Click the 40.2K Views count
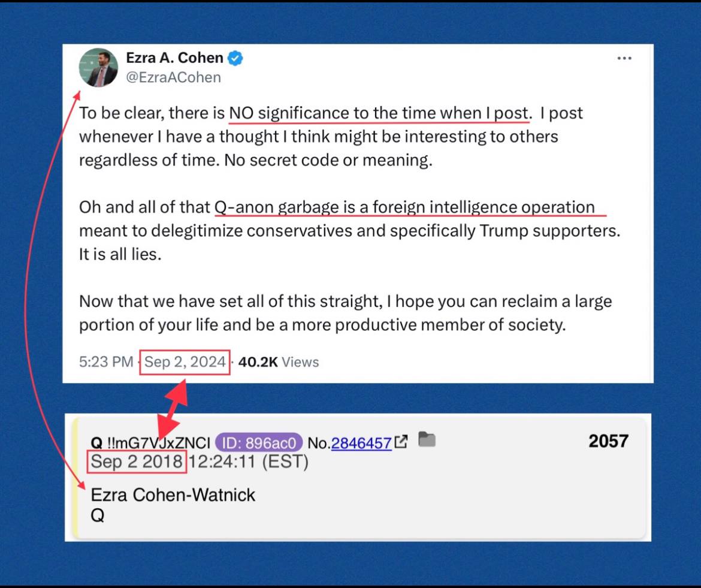Screen dimensions: 701x588 (x=279, y=362)
